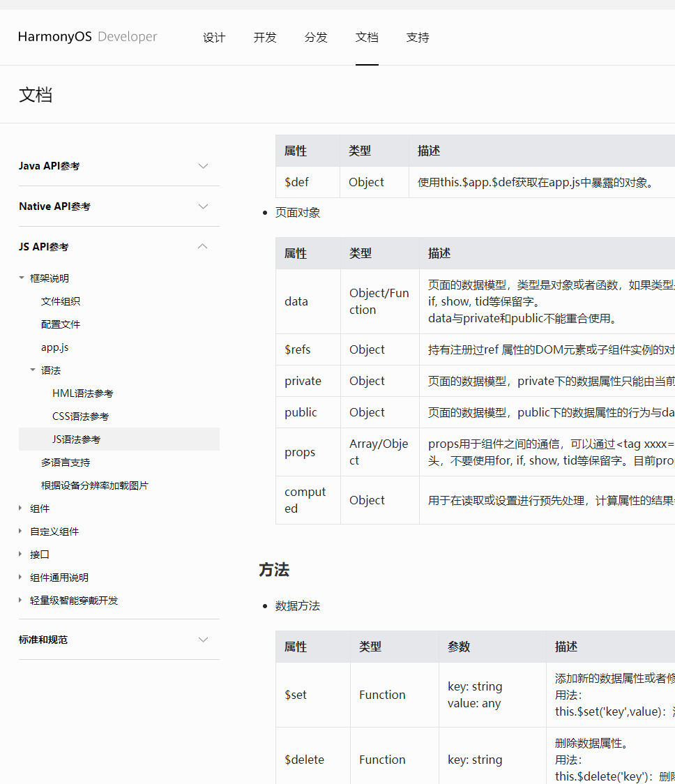Click the 方法 section heading
675x784 pixels.
pyautogui.click(x=274, y=569)
